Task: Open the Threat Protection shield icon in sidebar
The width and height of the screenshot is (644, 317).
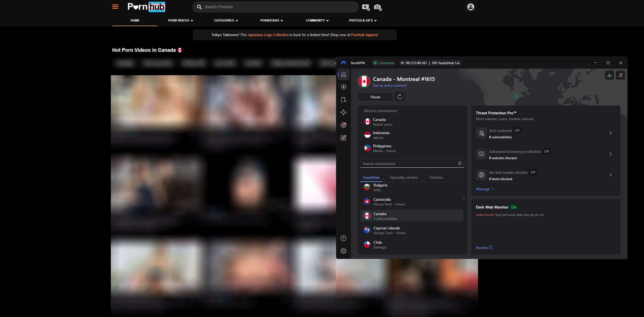Action: point(344,87)
